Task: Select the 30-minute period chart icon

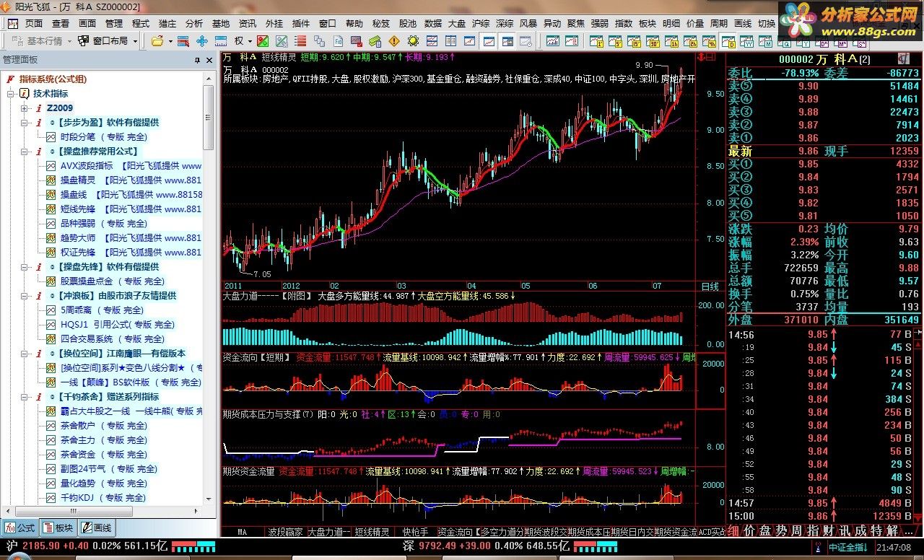Action: click(x=653, y=41)
